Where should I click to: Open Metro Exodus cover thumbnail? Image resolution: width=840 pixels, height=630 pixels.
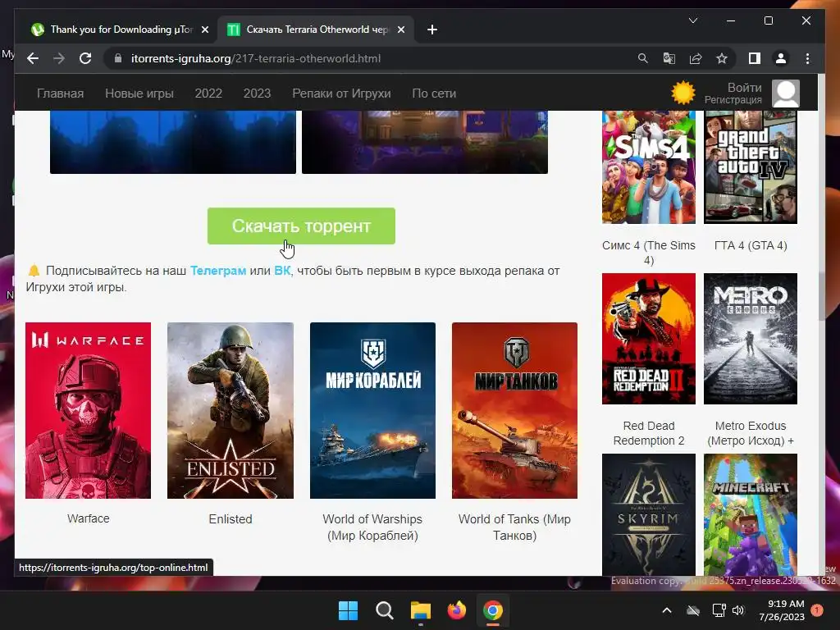(x=751, y=339)
